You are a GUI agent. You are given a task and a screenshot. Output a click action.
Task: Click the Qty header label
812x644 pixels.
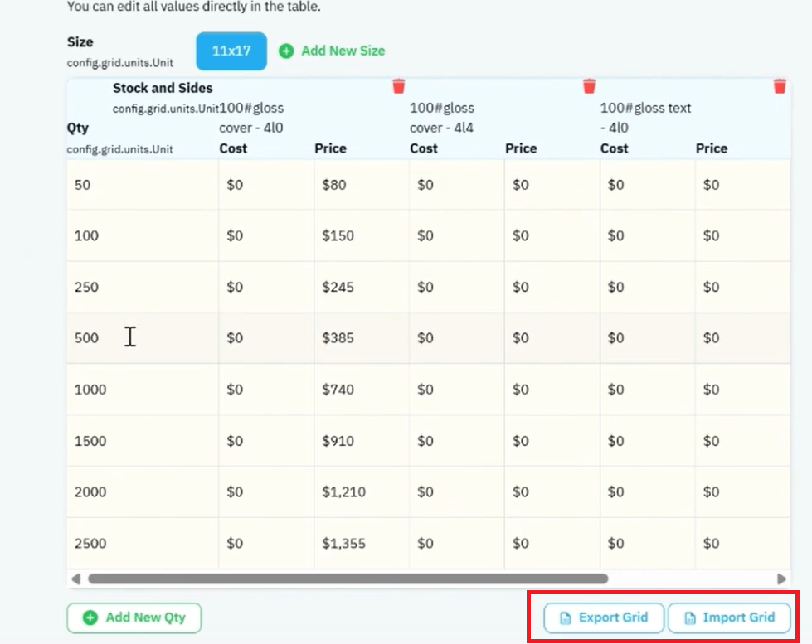tap(78, 128)
